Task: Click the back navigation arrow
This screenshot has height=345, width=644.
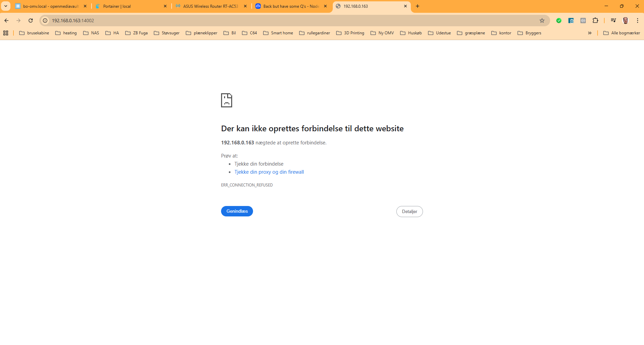Action: coord(6,21)
